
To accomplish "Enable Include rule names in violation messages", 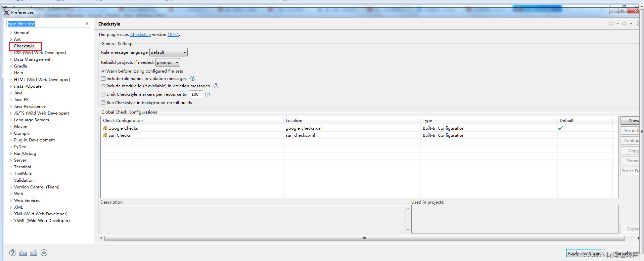I will click(x=103, y=79).
